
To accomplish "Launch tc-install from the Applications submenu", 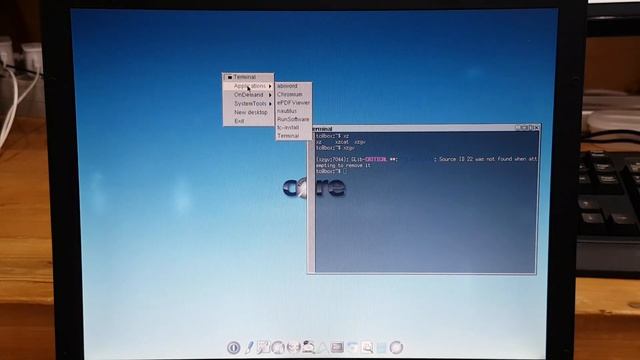I will [293, 127].
